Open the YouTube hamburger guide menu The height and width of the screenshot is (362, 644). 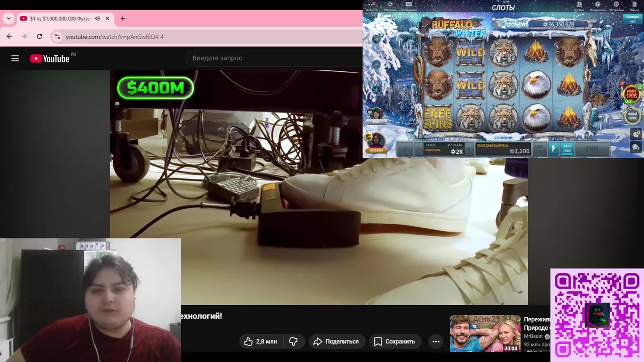[15, 58]
